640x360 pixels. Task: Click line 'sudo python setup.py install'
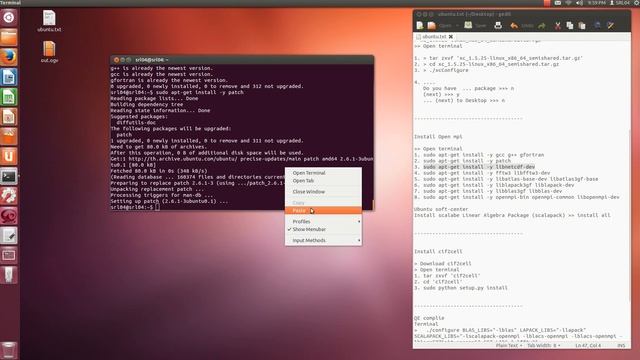(x=465, y=288)
